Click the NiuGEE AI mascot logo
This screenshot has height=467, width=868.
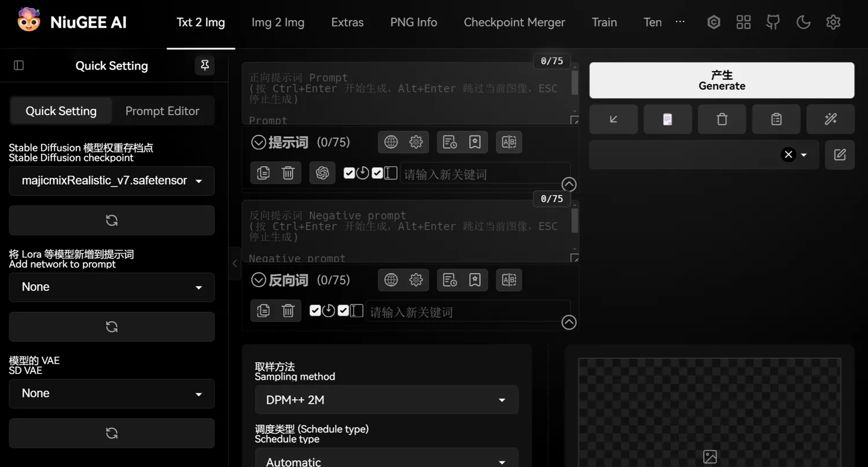click(x=28, y=20)
